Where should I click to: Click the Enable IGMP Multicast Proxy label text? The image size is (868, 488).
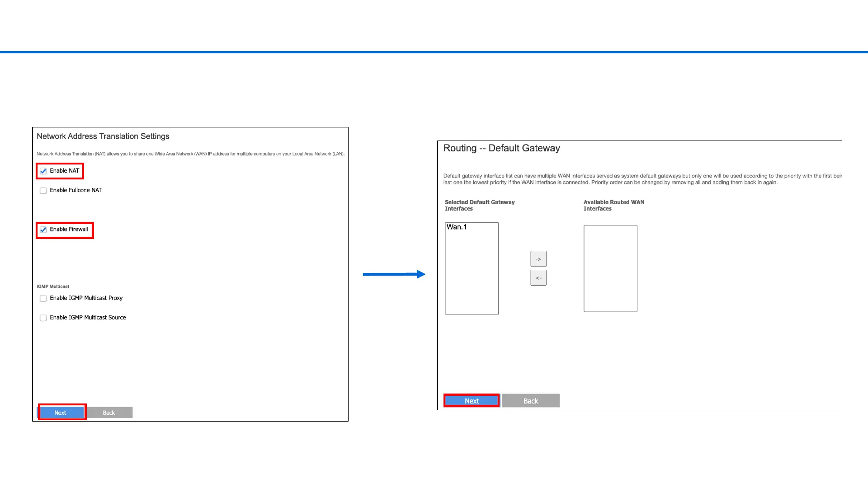86,298
